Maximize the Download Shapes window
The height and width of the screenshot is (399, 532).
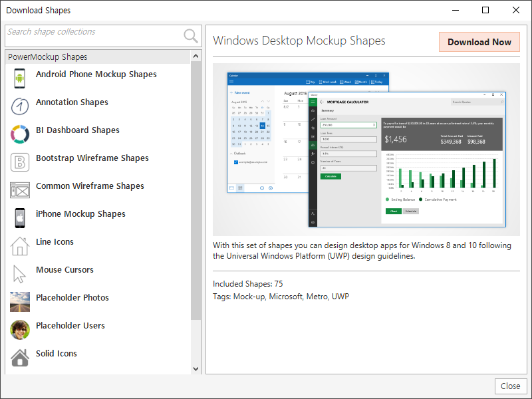pyautogui.click(x=485, y=10)
